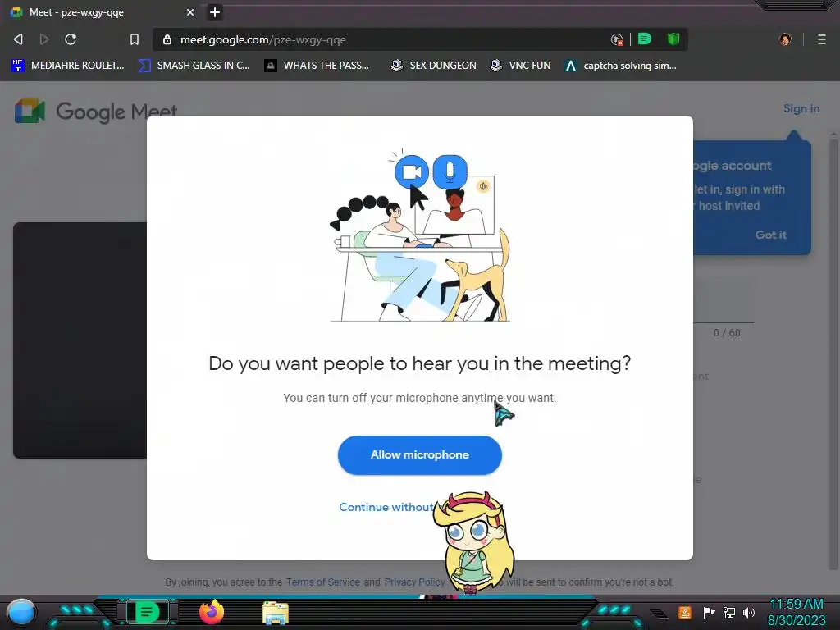Open a new browser tab
This screenshot has width=840, height=630.
(x=215, y=12)
